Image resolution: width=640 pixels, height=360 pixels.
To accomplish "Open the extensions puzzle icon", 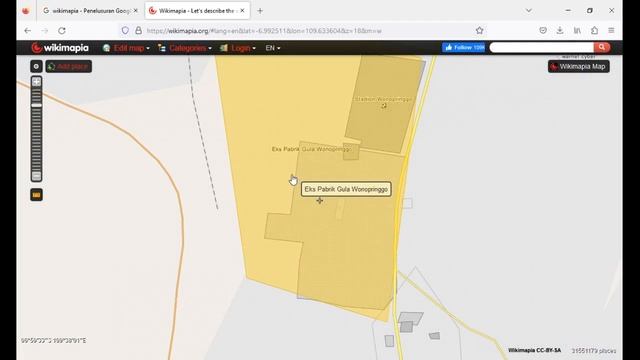I will click(594, 31).
